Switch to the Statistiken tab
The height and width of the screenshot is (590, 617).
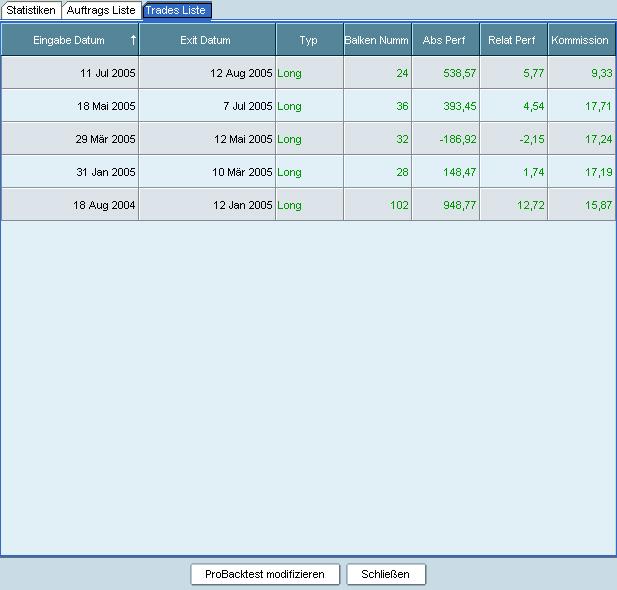(31, 10)
